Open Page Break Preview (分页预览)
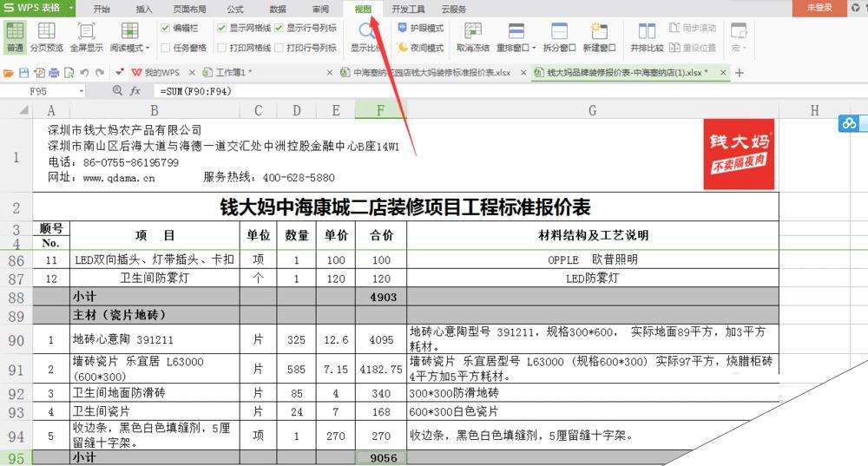Image resolution: width=868 pixels, height=466 pixels. pos(47,36)
